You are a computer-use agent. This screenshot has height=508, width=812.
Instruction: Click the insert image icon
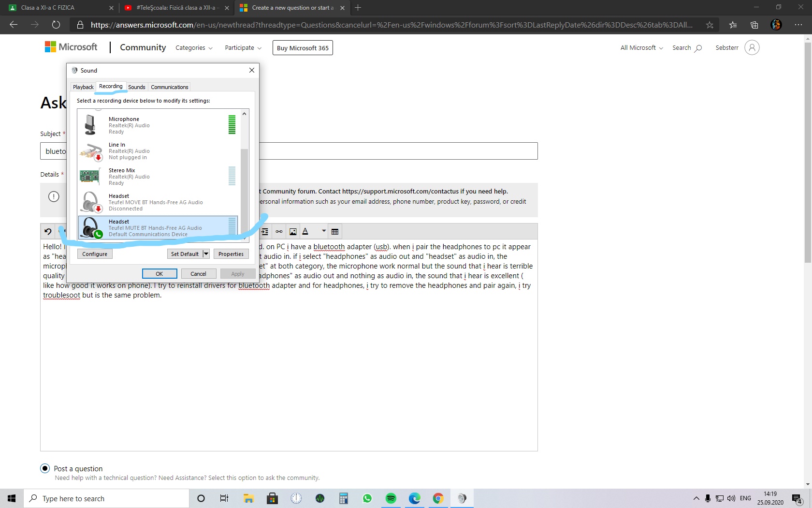tap(293, 232)
